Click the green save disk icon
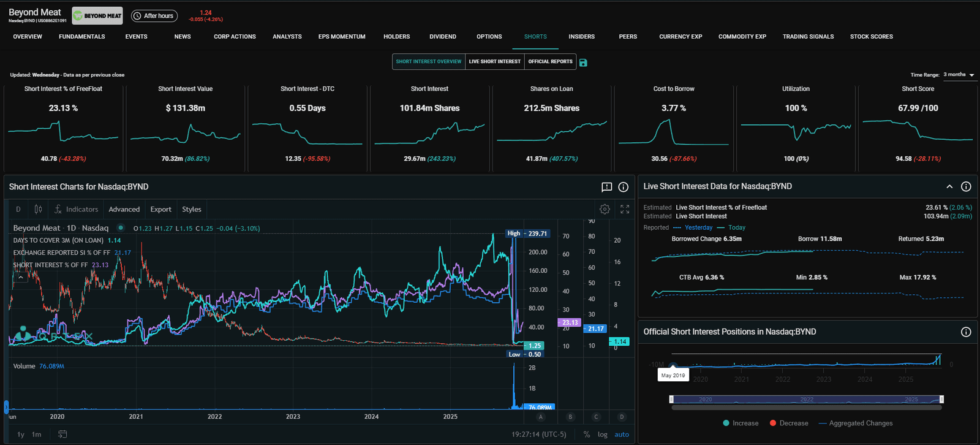980x445 pixels. click(x=583, y=63)
